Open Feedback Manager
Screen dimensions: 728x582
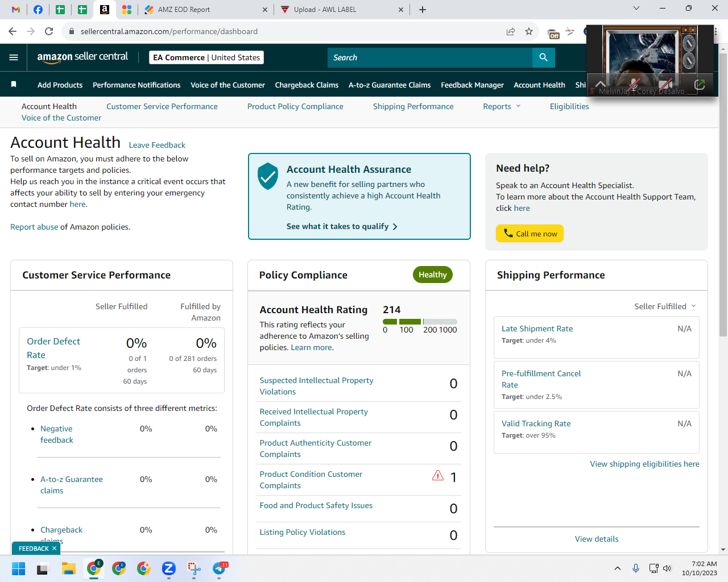[x=472, y=85]
